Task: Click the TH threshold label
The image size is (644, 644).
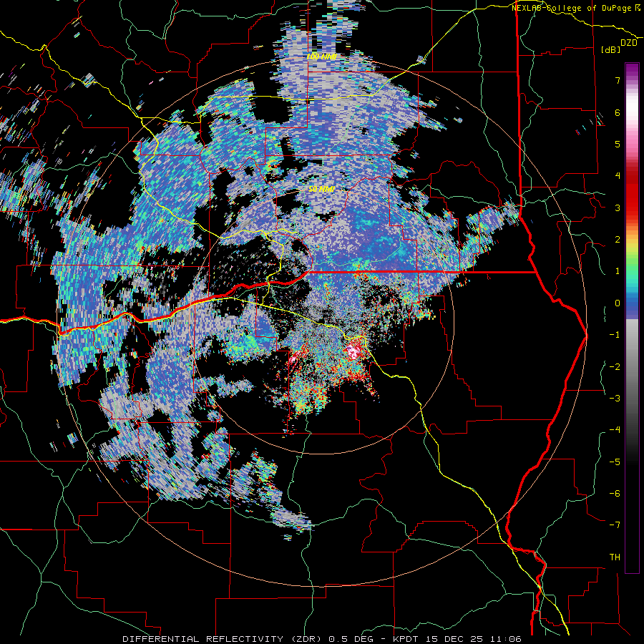Action: [x=615, y=557]
